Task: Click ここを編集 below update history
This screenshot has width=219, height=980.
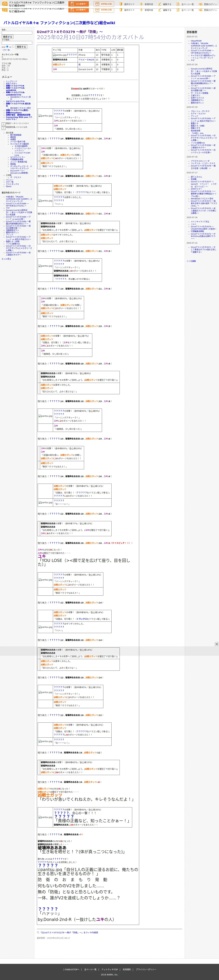Action: (x=191, y=261)
